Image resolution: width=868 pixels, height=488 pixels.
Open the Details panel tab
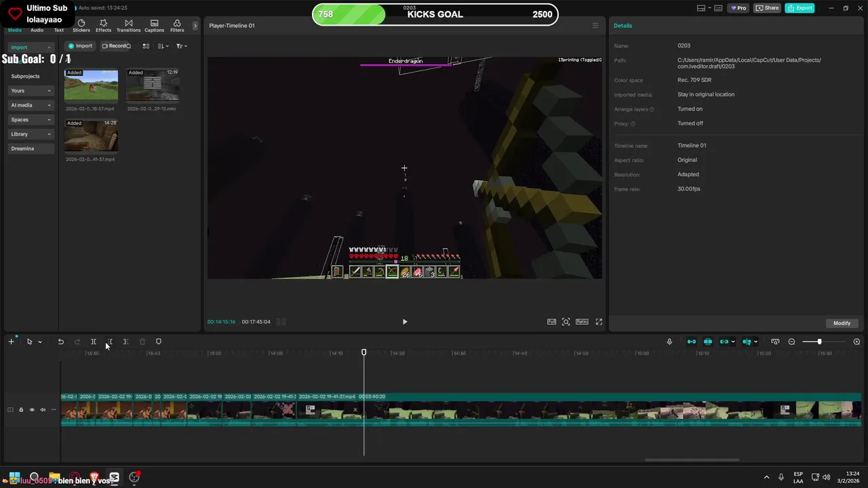(623, 26)
